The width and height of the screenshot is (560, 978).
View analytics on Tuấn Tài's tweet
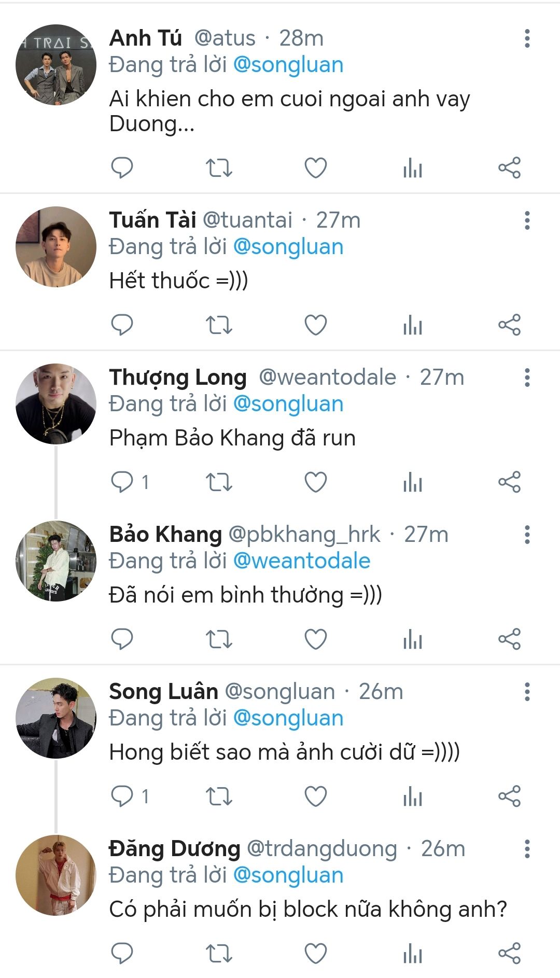click(413, 325)
